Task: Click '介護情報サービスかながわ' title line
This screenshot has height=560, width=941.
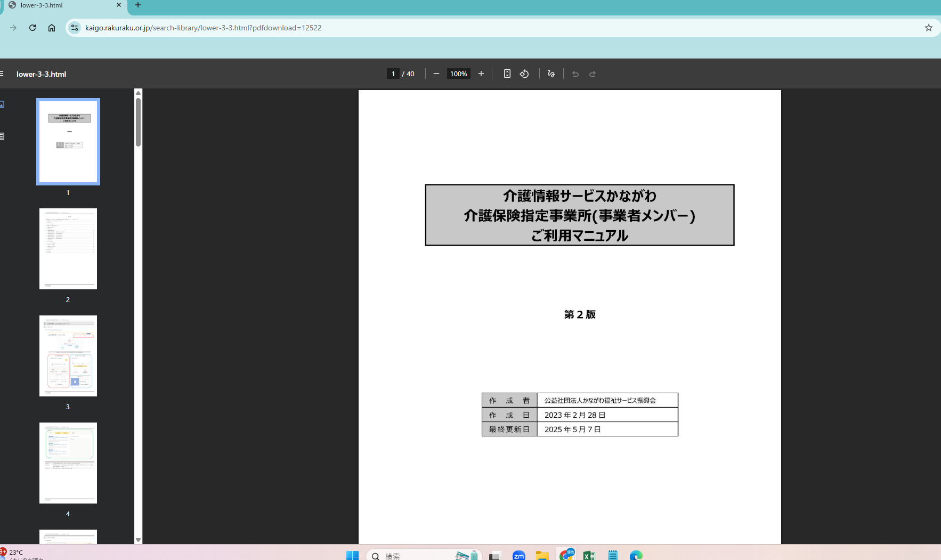Action: point(580,196)
